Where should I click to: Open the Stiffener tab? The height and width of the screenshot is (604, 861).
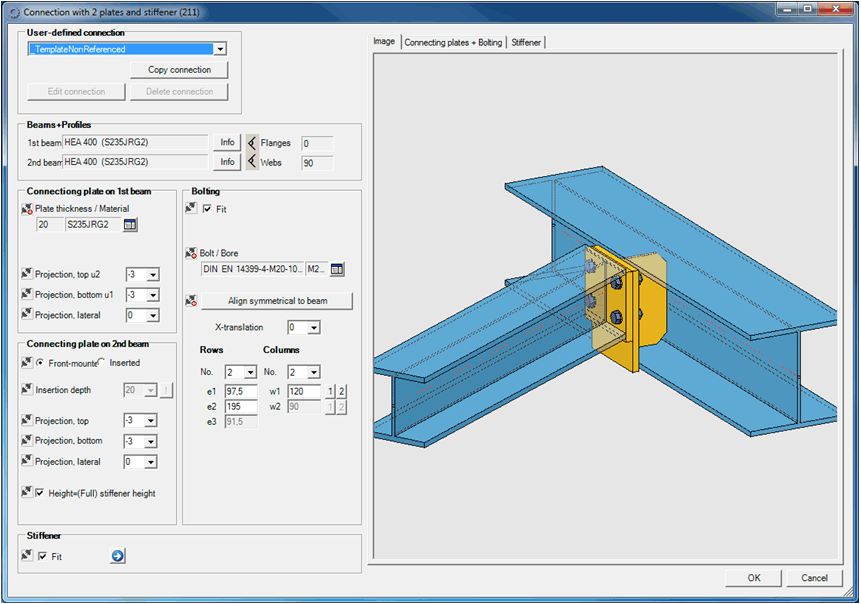click(526, 42)
